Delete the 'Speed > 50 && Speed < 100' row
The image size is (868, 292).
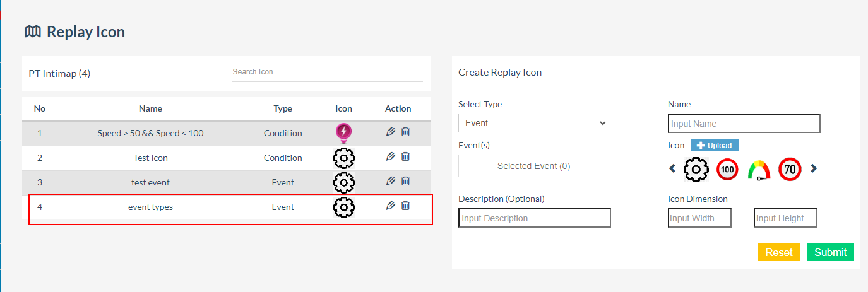tap(406, 132)
